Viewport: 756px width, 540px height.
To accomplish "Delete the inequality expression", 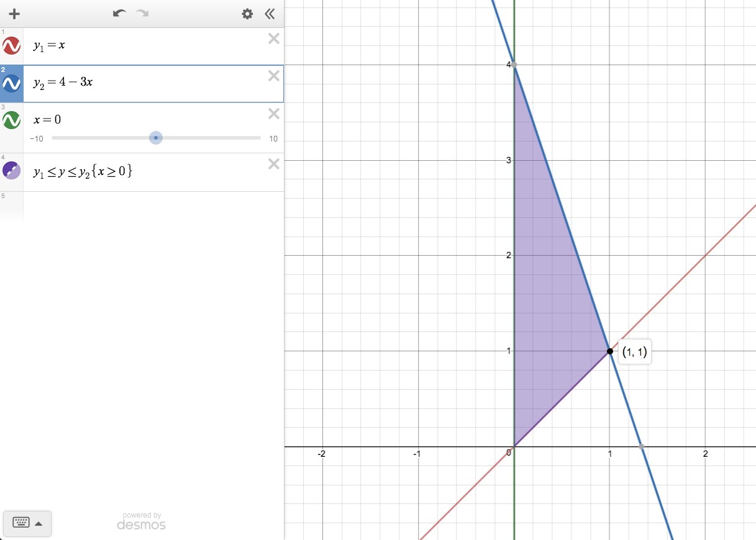I will pos(274,164).
